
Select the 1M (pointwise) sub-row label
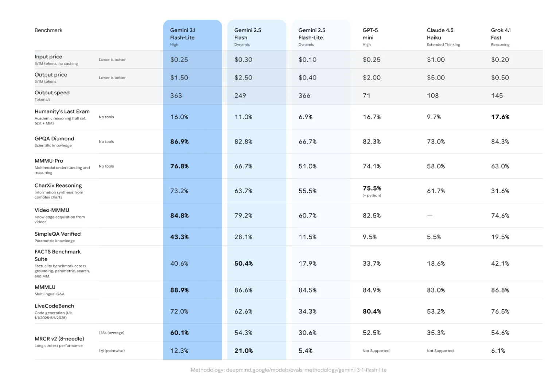pyautogui.click(x=112, y=351)
